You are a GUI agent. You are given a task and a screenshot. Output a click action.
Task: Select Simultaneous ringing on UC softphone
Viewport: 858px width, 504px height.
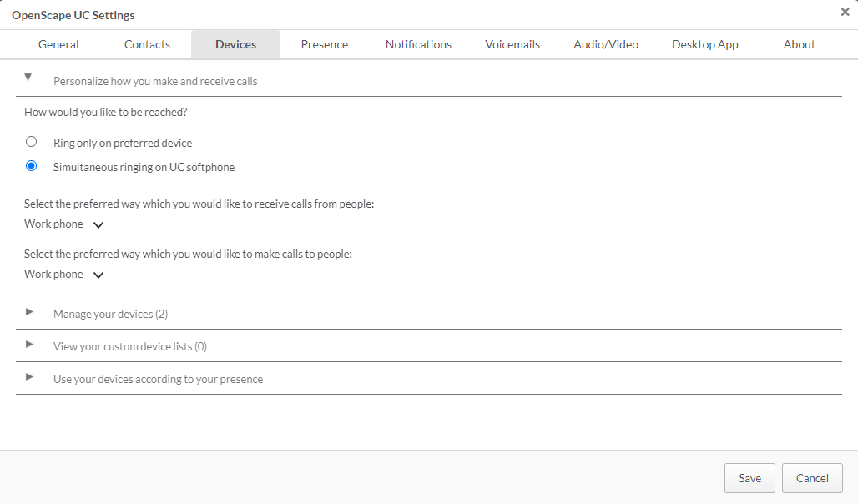(x=31, y=166)
